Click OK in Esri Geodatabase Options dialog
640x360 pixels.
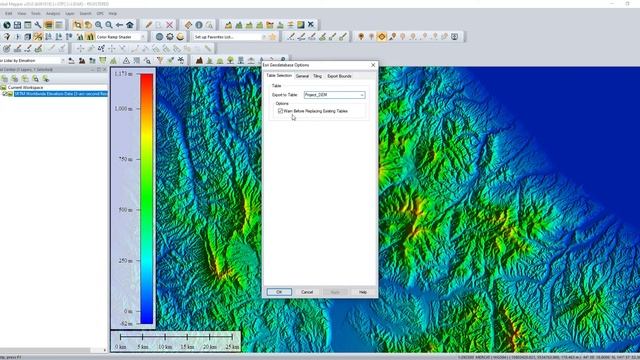pyautogui.click(x=279, y=292)
